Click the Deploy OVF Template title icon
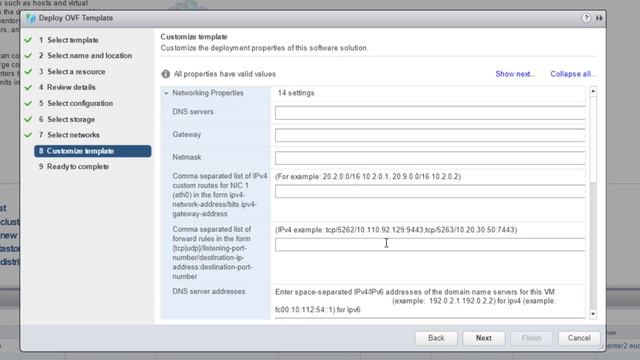640x360 pixels. click(31, 18)
